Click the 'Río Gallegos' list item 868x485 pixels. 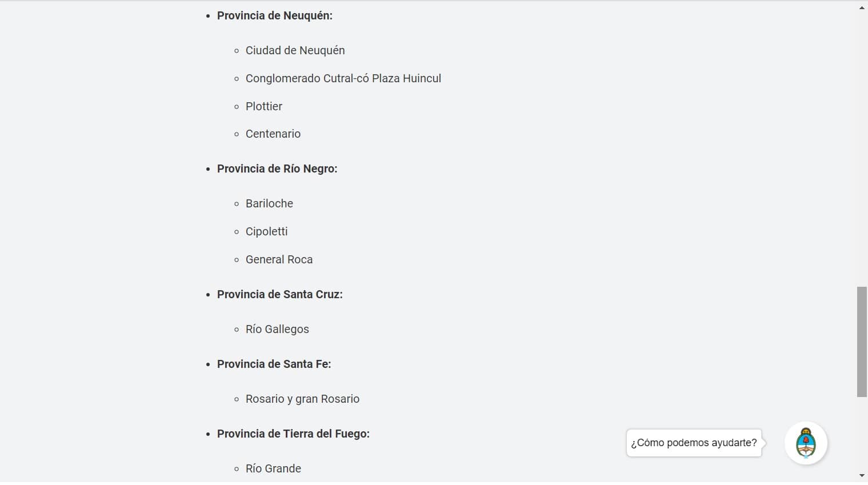click(277, 329)
